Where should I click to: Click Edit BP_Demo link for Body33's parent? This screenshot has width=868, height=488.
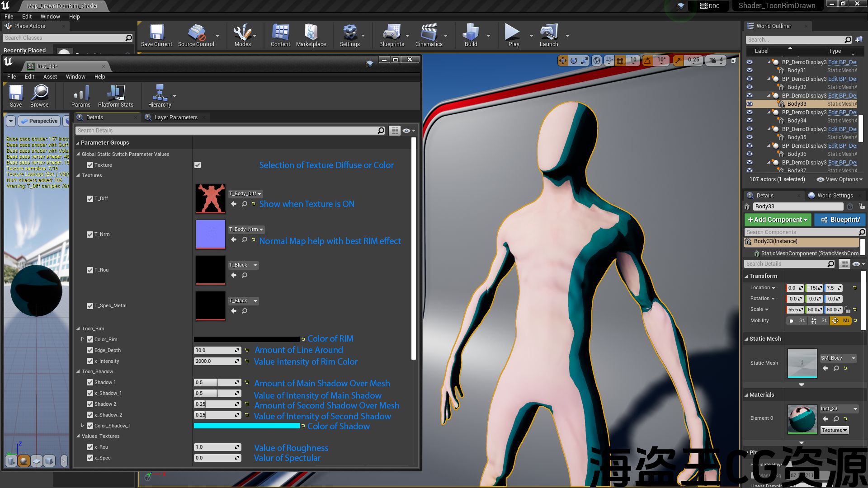[842, 96]
